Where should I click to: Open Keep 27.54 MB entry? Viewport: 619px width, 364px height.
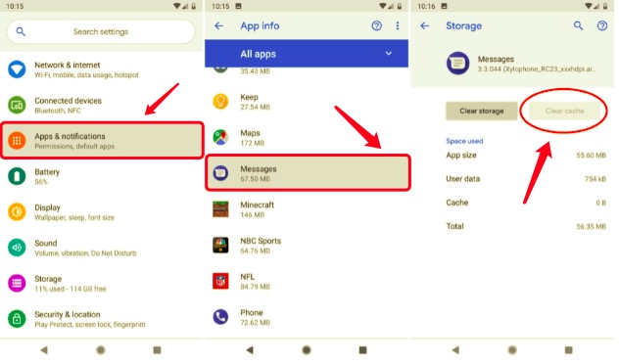tap(307, 102)
